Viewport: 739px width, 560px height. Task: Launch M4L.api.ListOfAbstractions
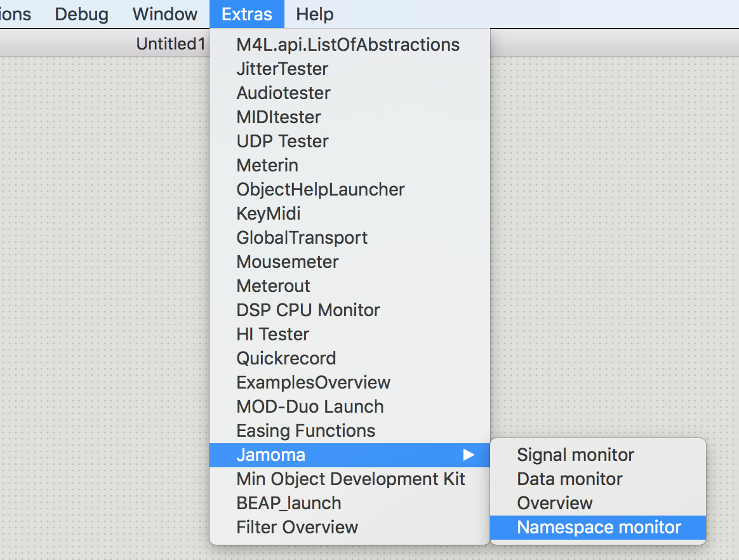click(350, 45)
